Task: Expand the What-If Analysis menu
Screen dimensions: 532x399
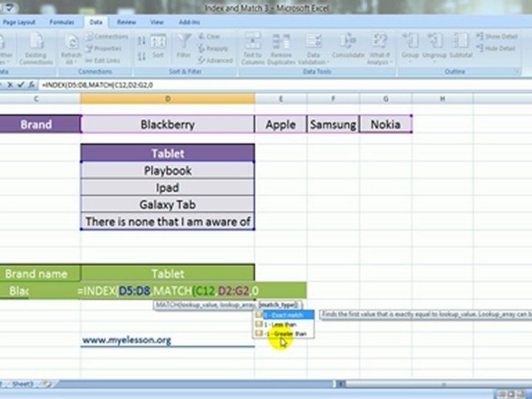Action: tap(379, 48)
